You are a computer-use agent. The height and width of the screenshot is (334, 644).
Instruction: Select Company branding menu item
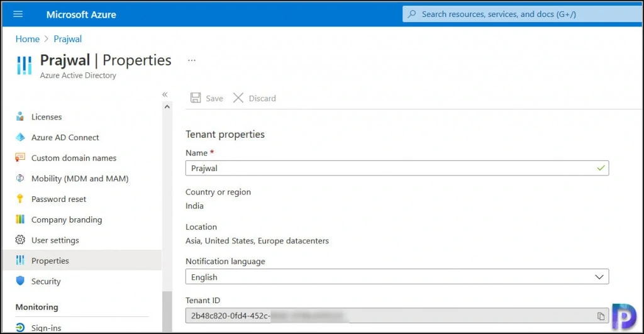click(x=67, y=220)
